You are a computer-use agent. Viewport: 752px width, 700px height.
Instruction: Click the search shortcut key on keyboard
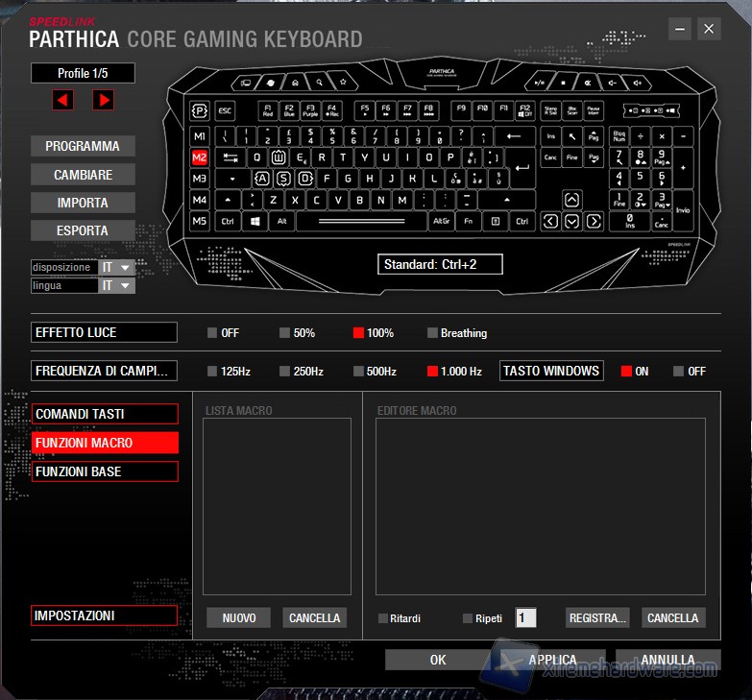click(320, 83)
